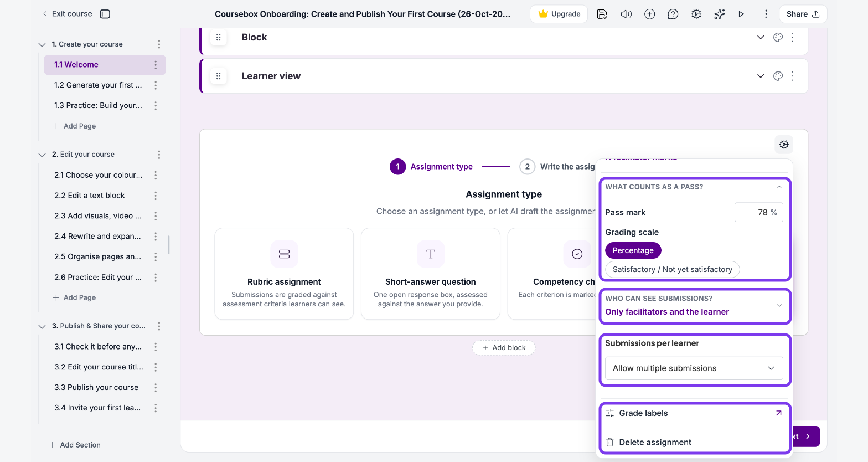This screenshot has width=868, height=462.
Task: Expand the Learner view row chevron
Action: 761,76
